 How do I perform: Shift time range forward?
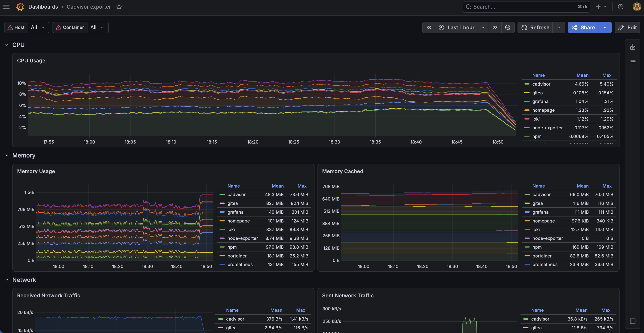click(x=495, y=27)
